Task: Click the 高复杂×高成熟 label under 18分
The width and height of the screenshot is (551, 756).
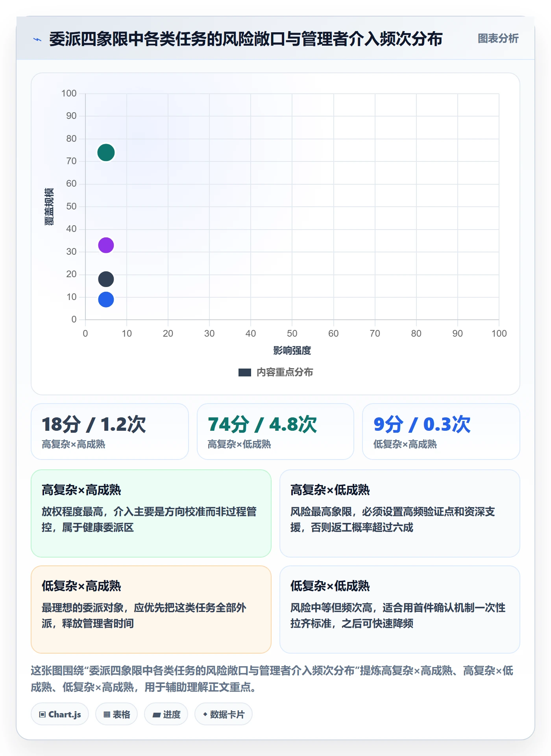Action: click(74, 445)
